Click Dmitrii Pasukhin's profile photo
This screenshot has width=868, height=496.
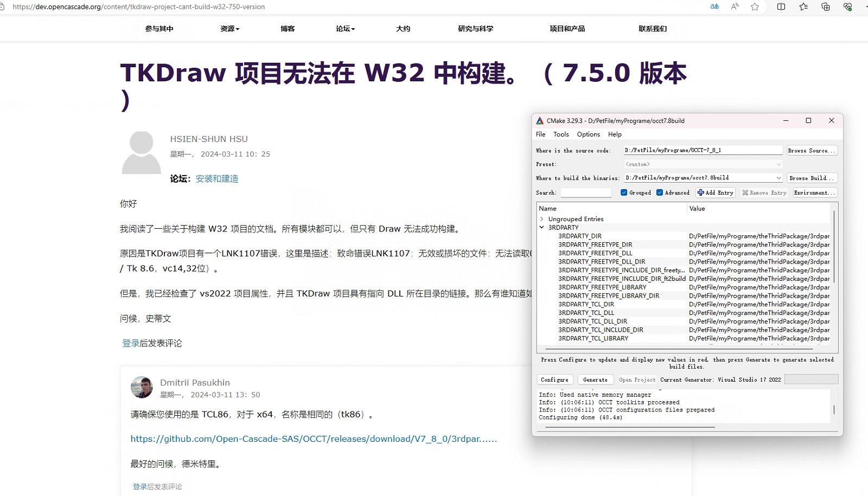[x=142, y=387]
